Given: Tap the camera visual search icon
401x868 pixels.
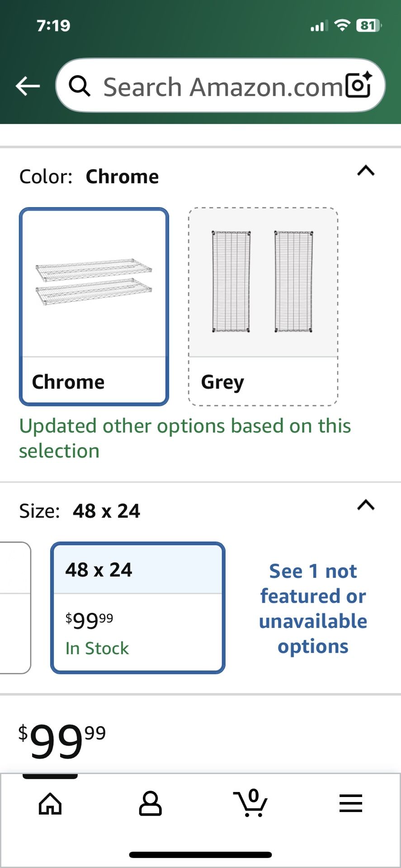Looking at the screenshot, I should 359,85.
